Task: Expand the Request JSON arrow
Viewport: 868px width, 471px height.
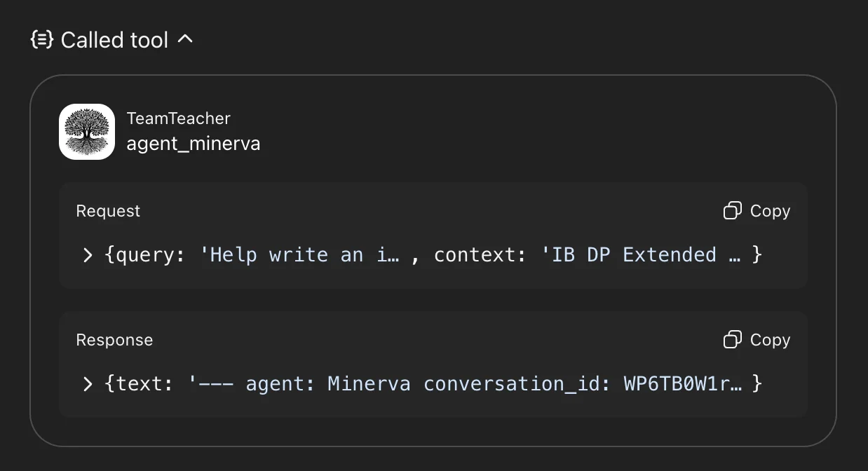Action: click(88, 254)
